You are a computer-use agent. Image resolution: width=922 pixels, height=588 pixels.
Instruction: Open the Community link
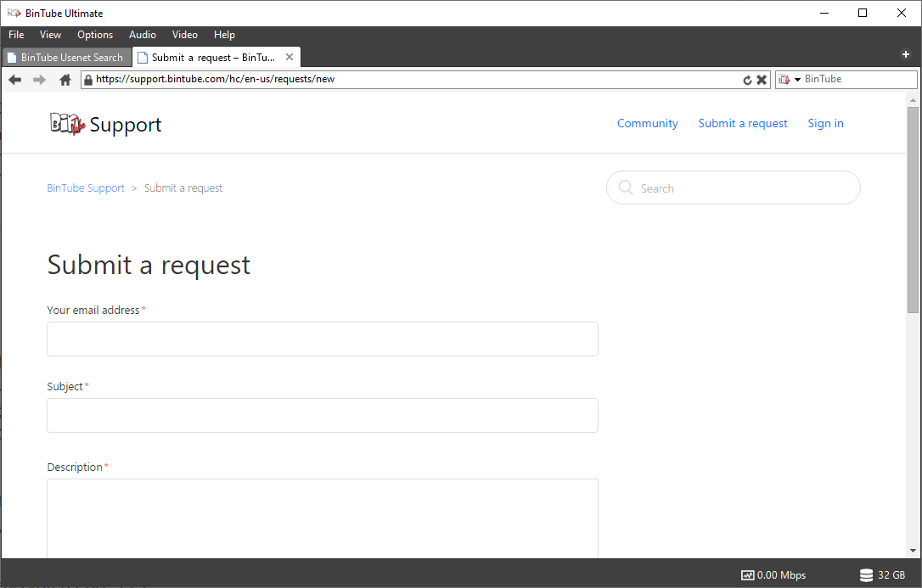tap(648, 123)
